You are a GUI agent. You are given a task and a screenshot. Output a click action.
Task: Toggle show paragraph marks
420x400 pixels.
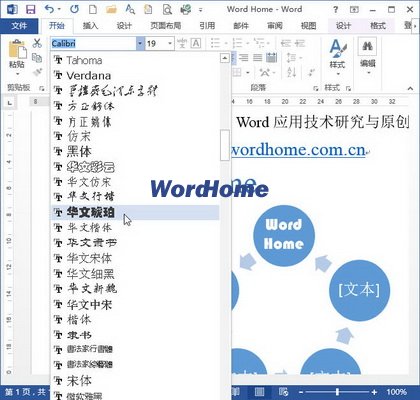pyautogui.click(x=312, y=72)
